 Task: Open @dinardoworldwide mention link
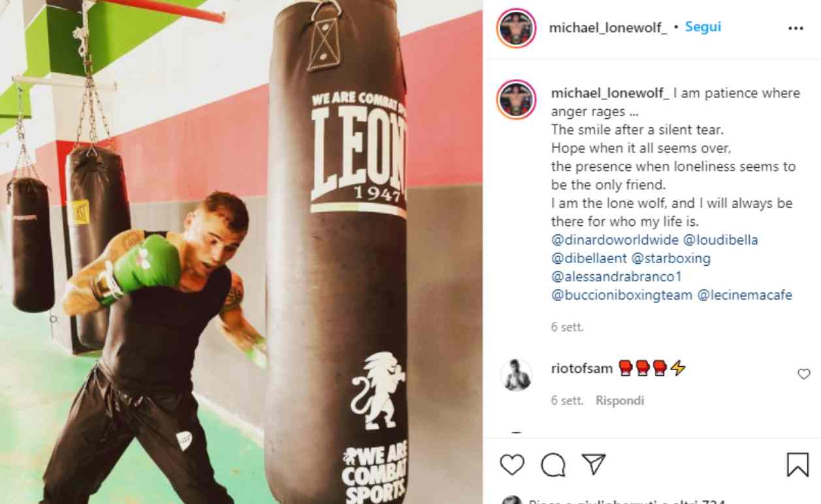pos(615,240)
